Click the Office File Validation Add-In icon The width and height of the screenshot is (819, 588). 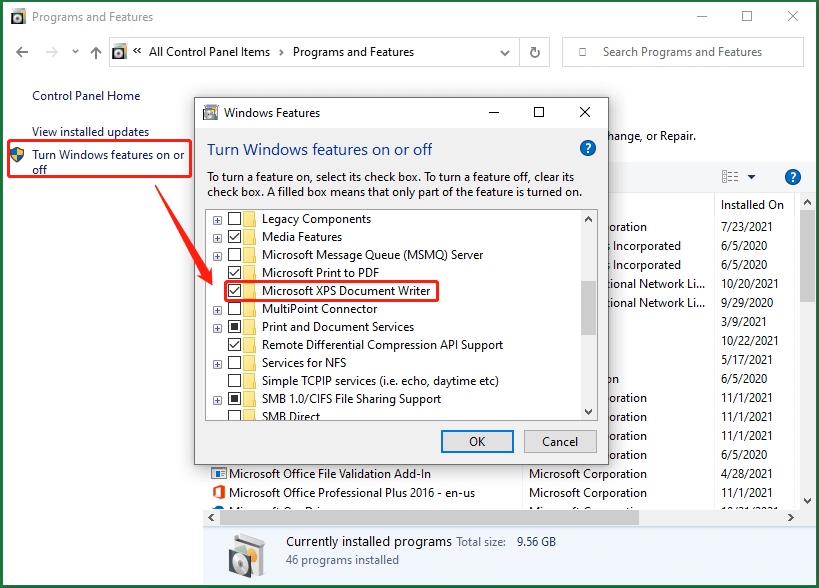coord(218,474)
